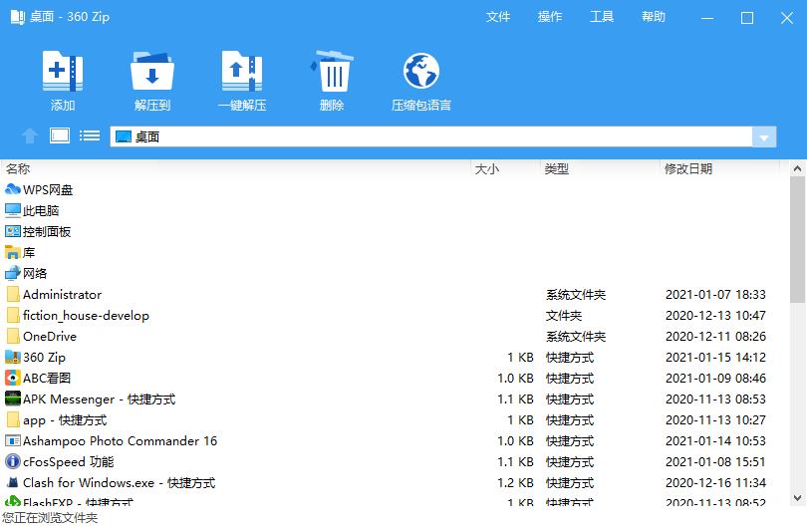This screenshot has height=532, width=807.
Task: Click date 2021-01-08 15:51
Action: [715, 462]
